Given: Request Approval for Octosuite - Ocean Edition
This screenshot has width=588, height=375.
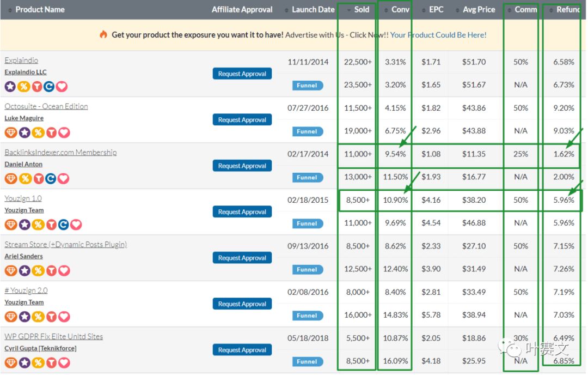Looking at the screenshot, I should [242, 120].
